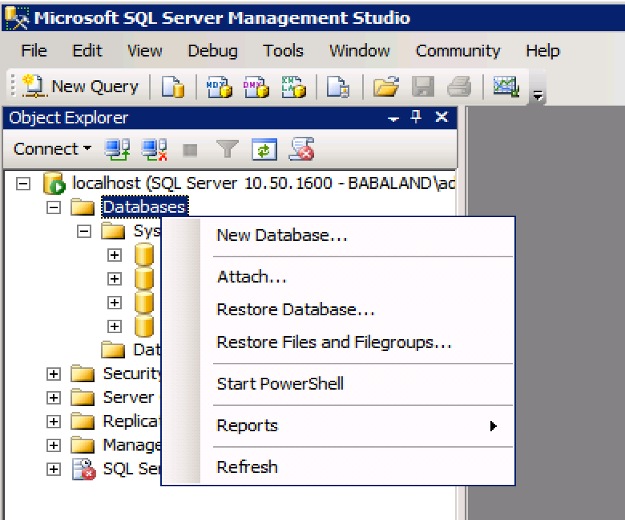
Task: Select the localhost server tree item
Action: tap(263, 183)
